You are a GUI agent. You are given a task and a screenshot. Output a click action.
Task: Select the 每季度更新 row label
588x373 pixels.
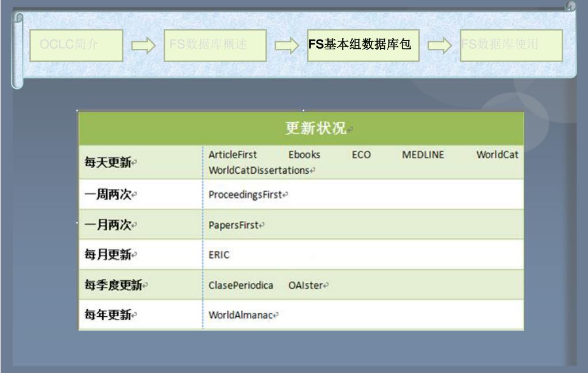point(114,285)
